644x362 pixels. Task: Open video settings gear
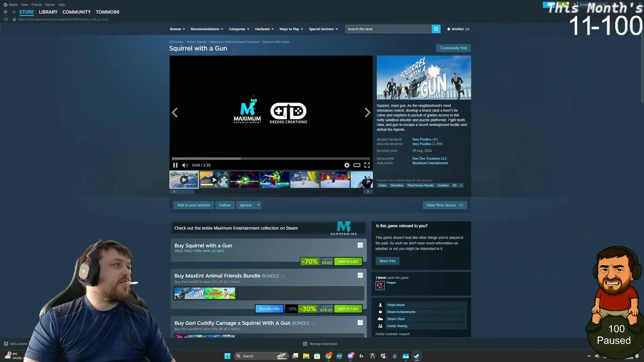pyautogui.click(x=347, y=165)
